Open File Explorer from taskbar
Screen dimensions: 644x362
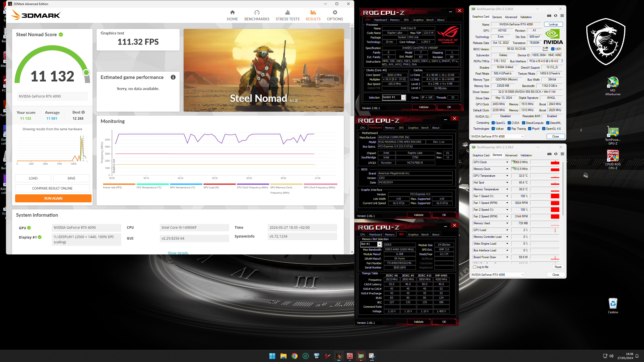pyautogui.click(x=284, y=356)
